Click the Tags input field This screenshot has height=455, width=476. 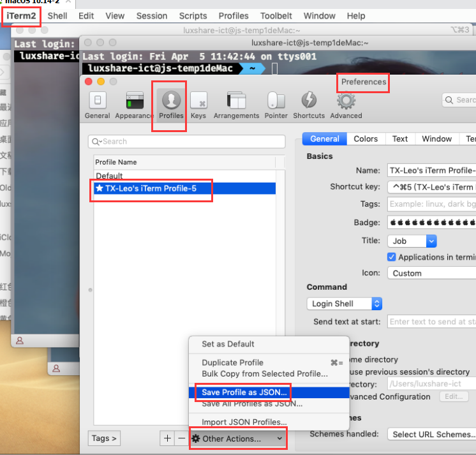[432, 204]
